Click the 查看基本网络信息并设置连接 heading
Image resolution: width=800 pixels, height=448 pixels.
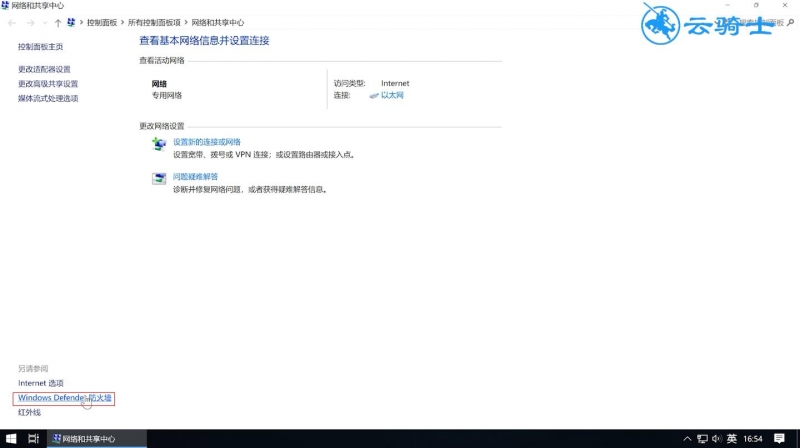pos(204,41)
